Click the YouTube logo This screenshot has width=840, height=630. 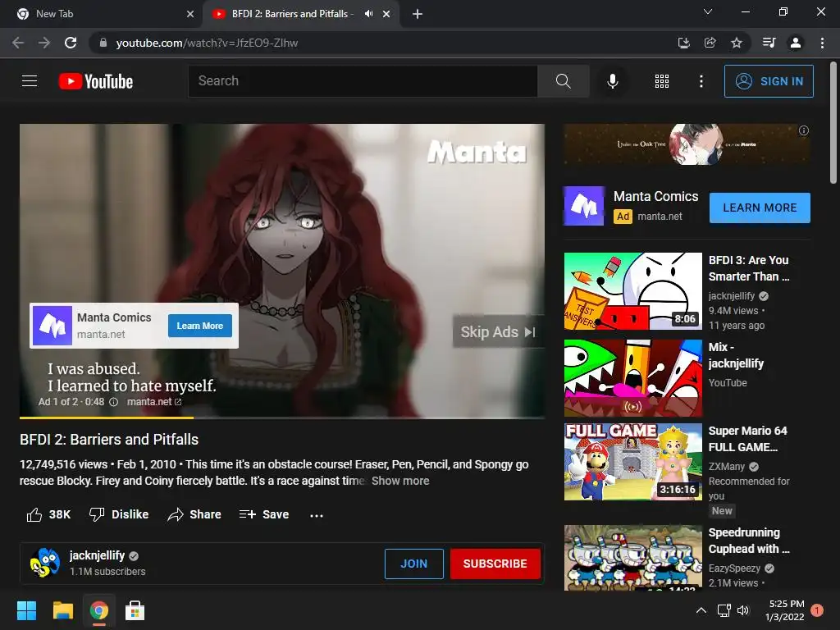96,81
